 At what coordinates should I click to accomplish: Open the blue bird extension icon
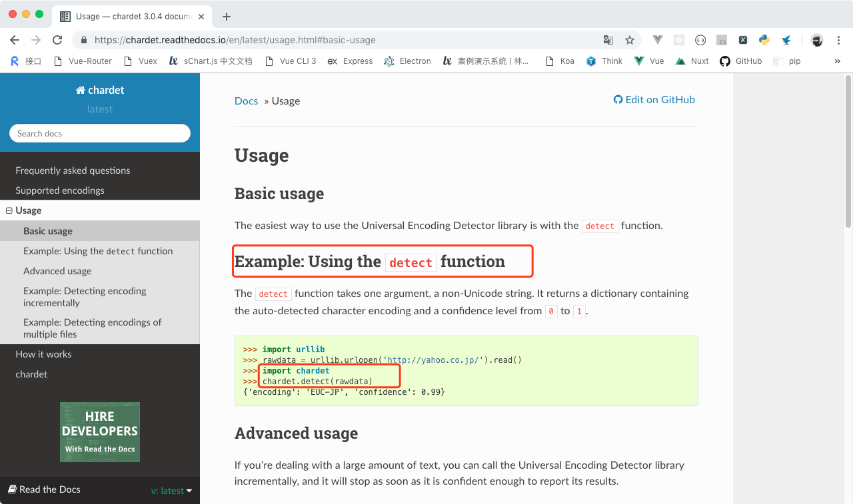[786, 40]
